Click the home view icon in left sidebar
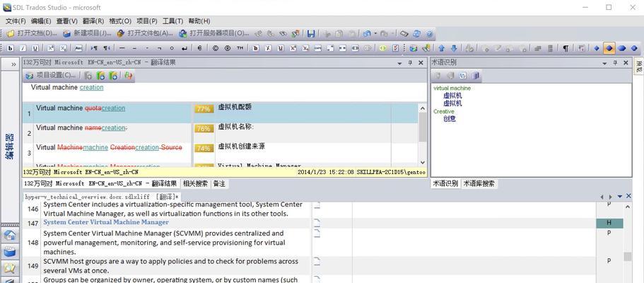Image resolution: width=644 pixels, height=283 pixels. click(10, 236)
